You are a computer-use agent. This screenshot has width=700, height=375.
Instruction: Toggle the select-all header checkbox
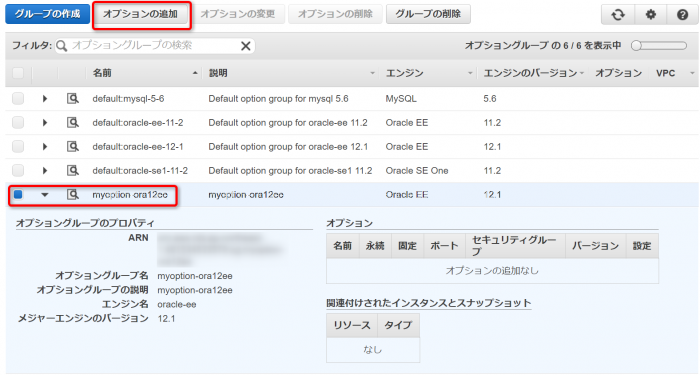tap(18, 73)
